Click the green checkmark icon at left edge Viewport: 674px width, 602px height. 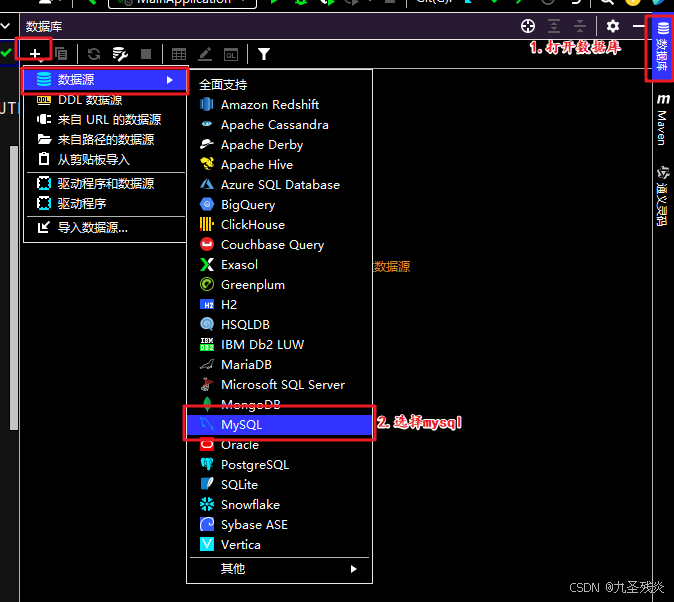tap(6, 53)
